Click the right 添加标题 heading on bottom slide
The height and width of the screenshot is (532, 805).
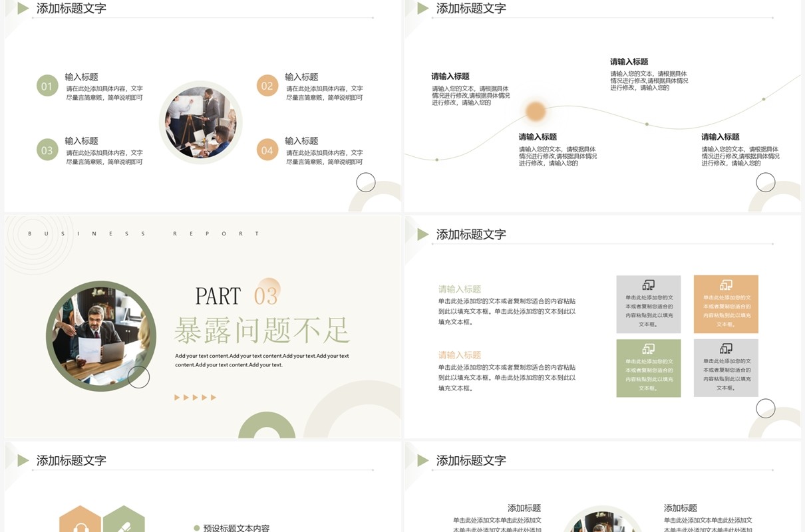pos(681,508)
